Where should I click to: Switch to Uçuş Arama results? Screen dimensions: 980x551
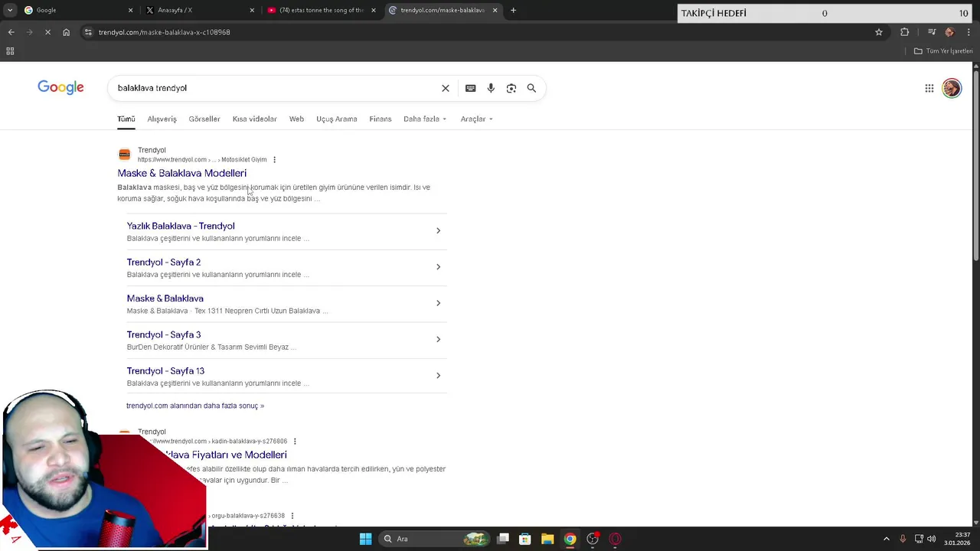click(x=337, y=119)
